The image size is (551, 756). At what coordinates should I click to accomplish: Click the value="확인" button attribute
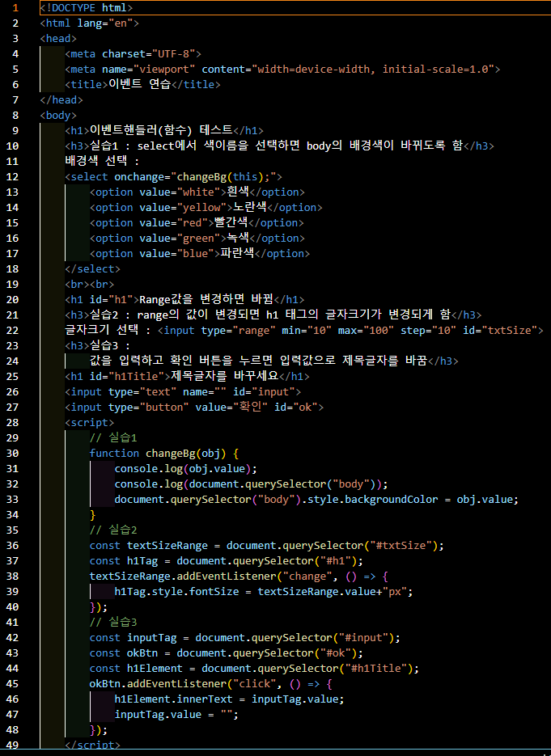pos(231,407)
